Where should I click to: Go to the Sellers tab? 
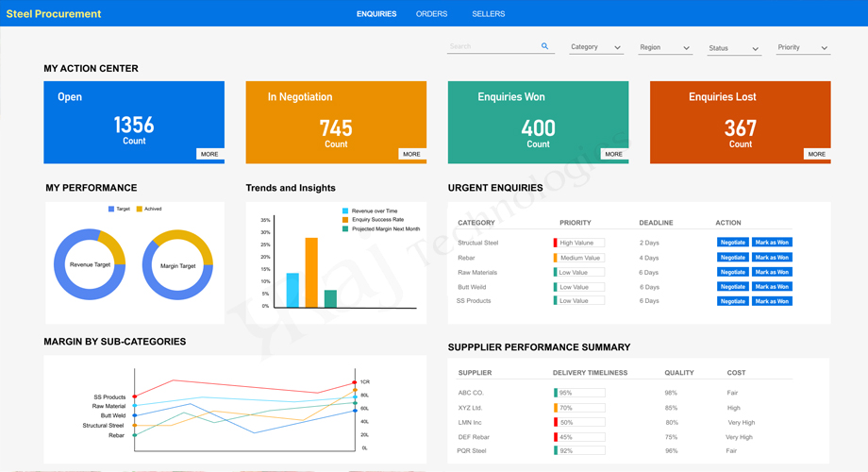coord(488,14)
